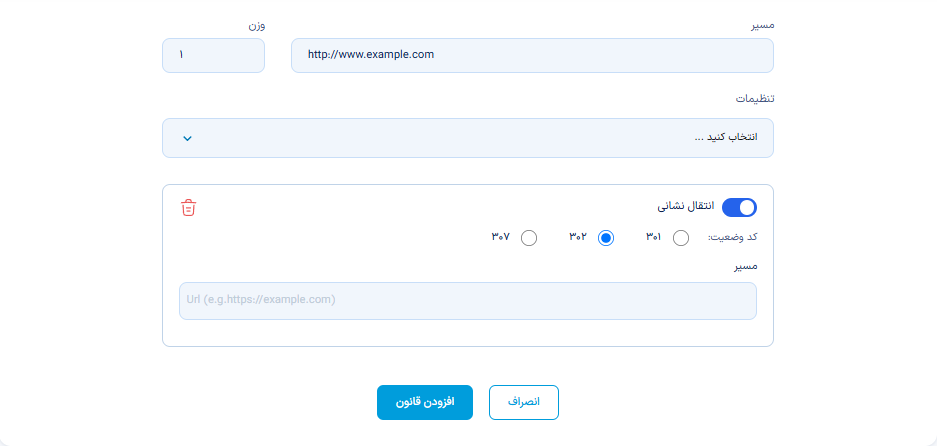Click the مسیر label above the Url field
Screen dimensions: 937x446
746,266
